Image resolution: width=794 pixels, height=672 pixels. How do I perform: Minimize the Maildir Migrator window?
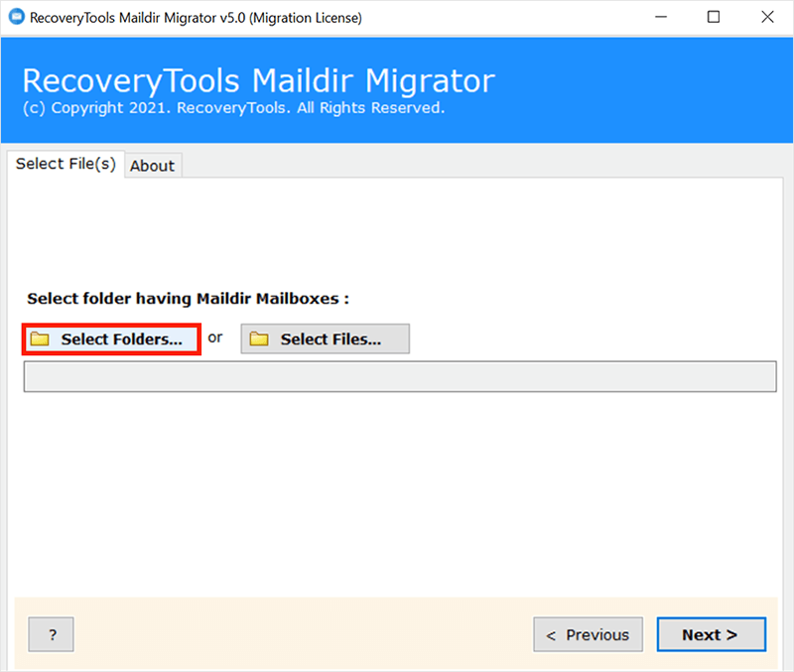coord(657,18)
